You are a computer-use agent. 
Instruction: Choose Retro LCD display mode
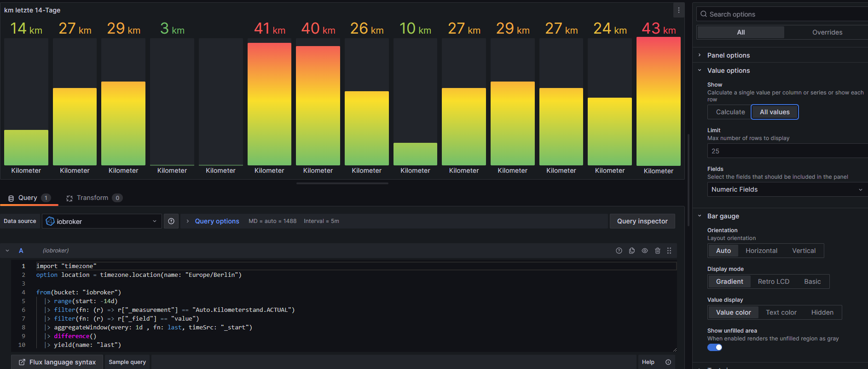[773, 281]
